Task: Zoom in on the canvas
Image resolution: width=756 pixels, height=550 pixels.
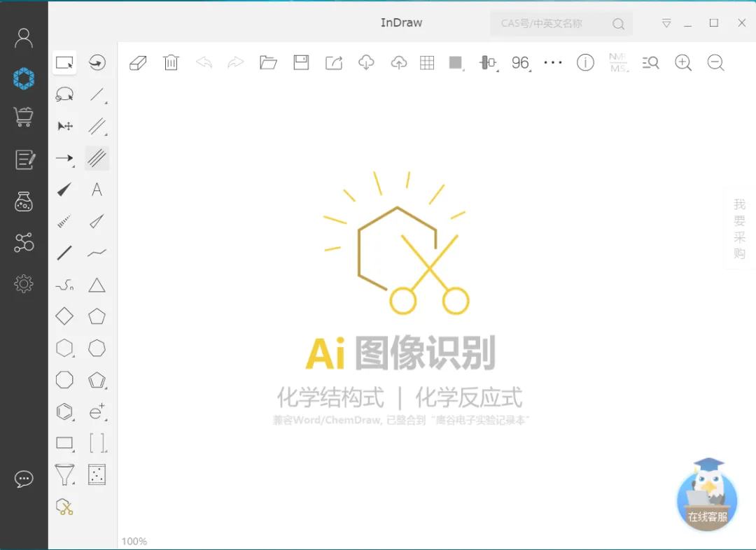Action: pyautogui.click(x=683, y=63)
